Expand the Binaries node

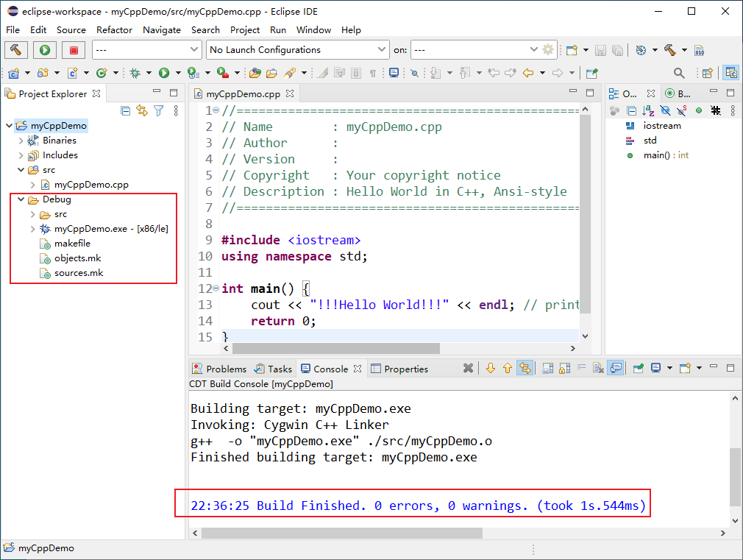click(x=21, y=141)
